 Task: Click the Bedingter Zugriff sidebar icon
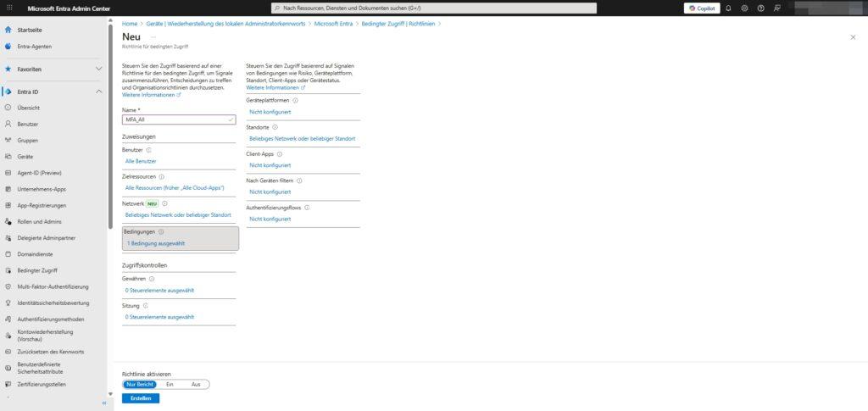8,270
